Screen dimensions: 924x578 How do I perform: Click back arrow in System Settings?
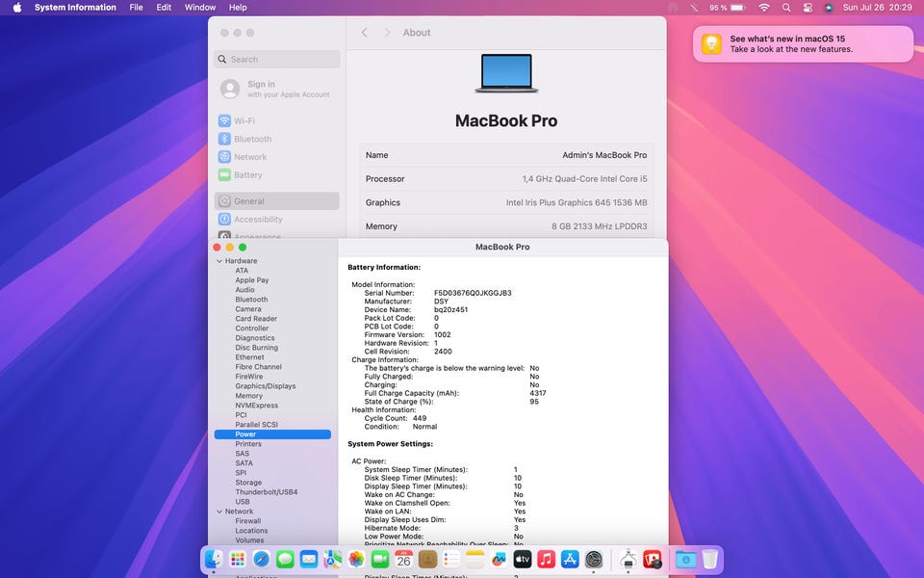[x=364, y=33]
